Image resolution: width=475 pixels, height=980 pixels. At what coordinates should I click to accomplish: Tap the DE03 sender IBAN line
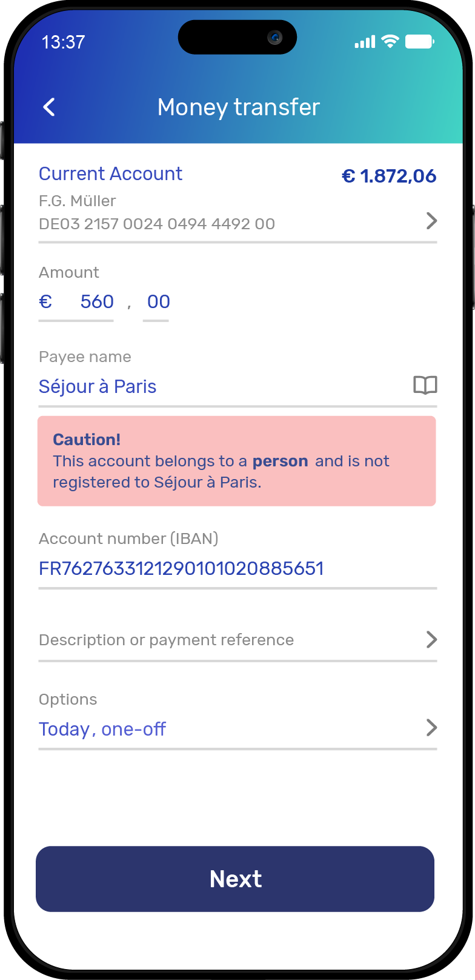(157, 224)
